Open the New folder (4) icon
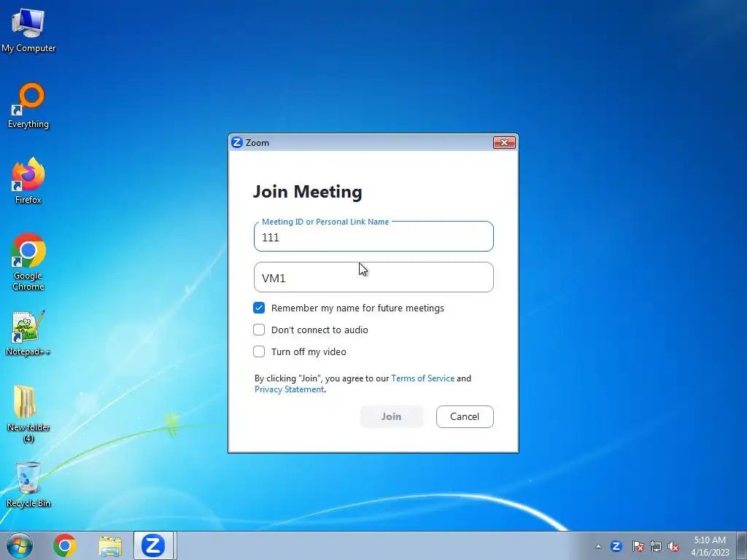The image size is (747, 560). 28,414
